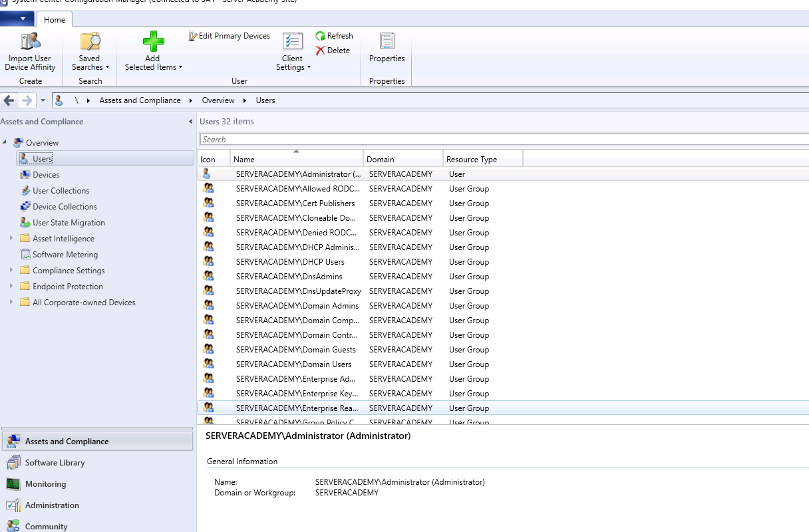The image size is (809, 532).
Task: Switch to the Home ribbon tab
Action: coord(55,19)
